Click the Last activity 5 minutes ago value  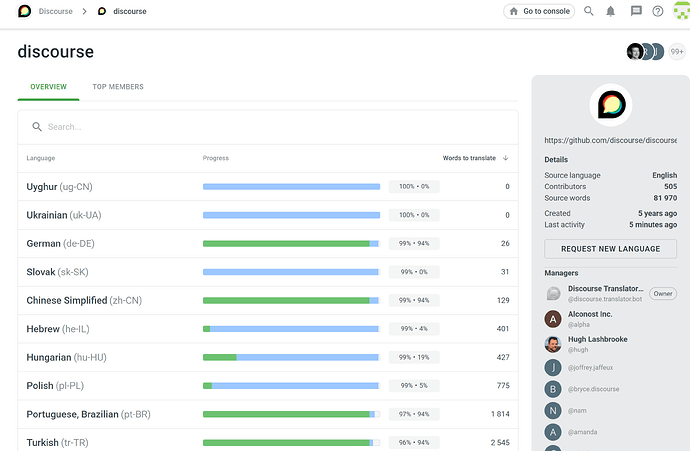(653, 225)
